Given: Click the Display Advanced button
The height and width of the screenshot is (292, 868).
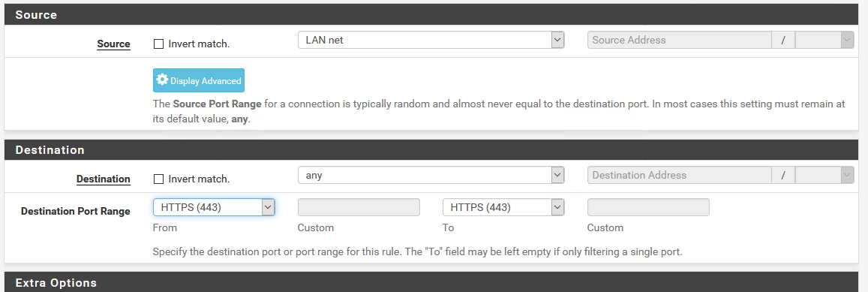Looking at the screenshot, I should point(199,80).
